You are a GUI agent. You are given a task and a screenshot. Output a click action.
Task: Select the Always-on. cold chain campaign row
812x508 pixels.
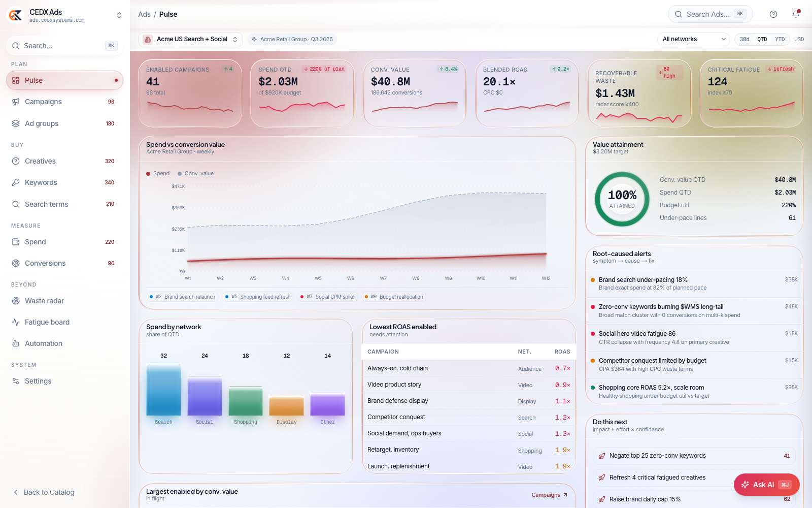pyautogui.click(x=469, y=368)
